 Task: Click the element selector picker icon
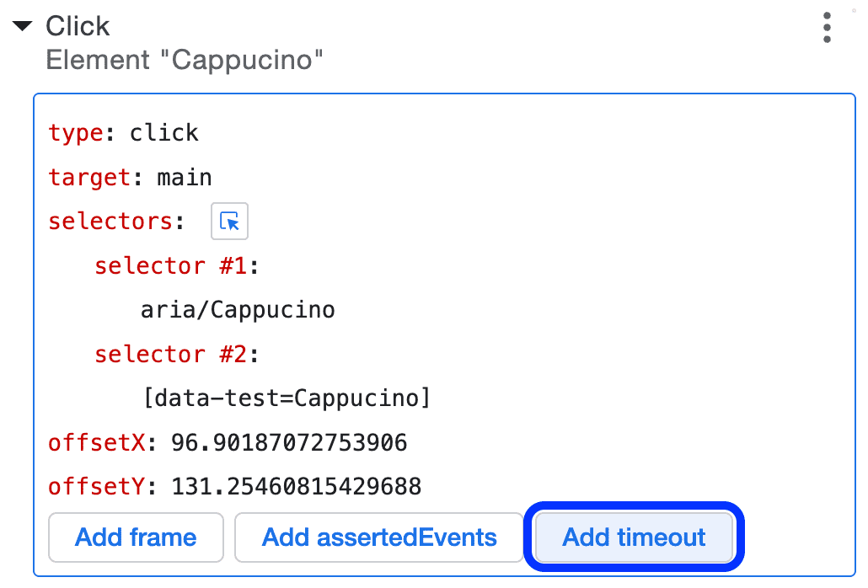click(x=229, y=221)
